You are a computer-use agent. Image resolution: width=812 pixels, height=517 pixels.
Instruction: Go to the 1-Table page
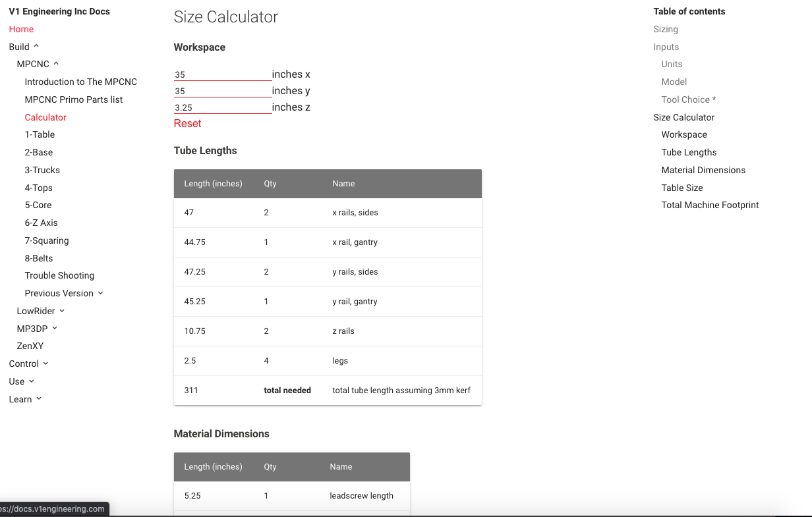tap(40, 134)
